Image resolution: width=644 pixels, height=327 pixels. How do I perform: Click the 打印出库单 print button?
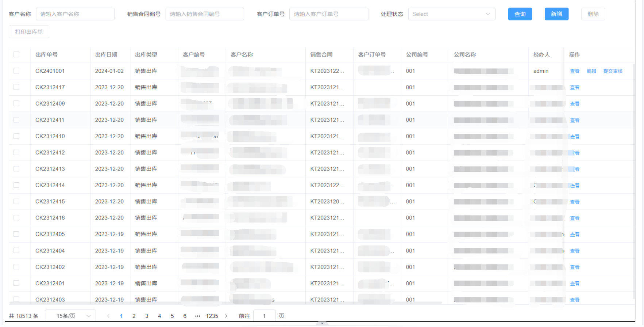tap(29, 32)
